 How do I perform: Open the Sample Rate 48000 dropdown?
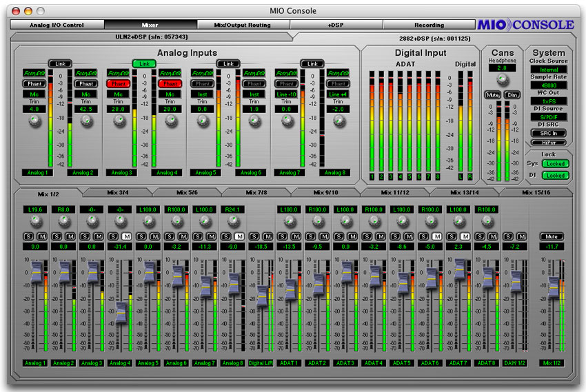pos(549,85)
